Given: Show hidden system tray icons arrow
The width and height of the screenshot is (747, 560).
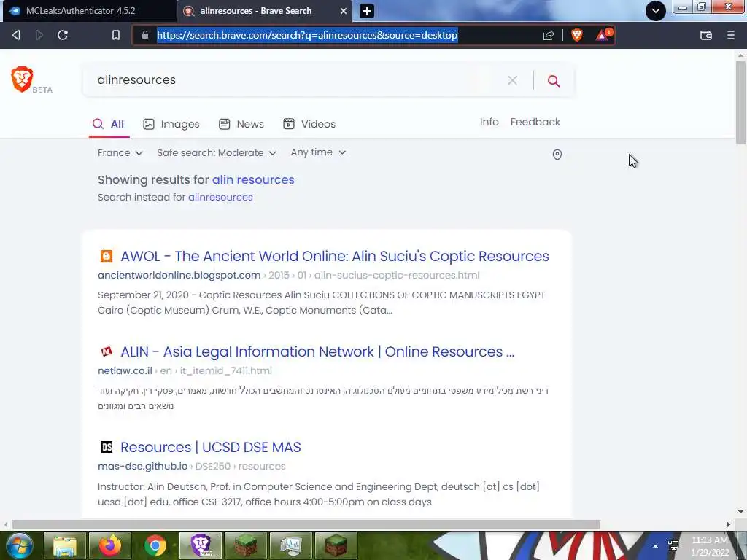Looking at the screenshot, I should point(656,546).
